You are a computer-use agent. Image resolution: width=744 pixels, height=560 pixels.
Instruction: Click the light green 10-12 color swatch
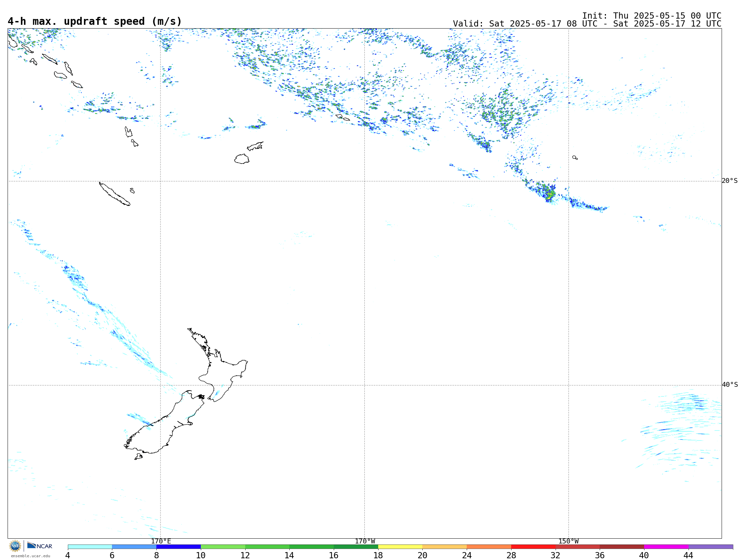coord(223,547)
